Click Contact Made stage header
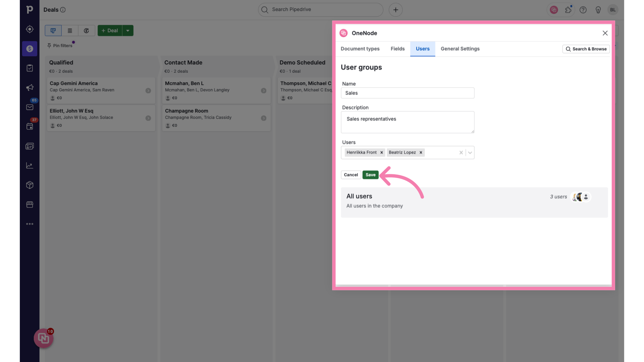This screenshot has width=644, height=362. click(x=216, y=66)
